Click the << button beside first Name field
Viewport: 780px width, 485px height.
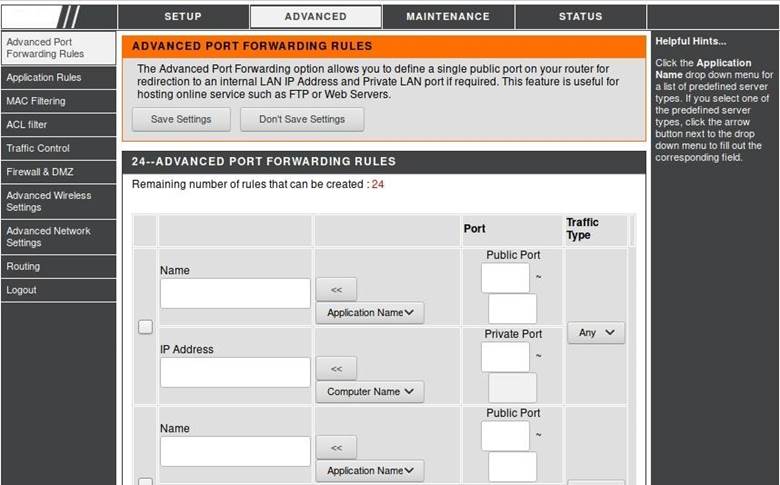[x=336, y=290]
